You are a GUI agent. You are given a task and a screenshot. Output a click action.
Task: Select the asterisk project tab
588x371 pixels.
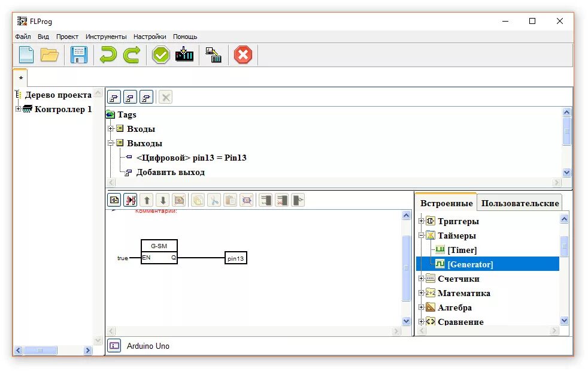tap(20, 78)
